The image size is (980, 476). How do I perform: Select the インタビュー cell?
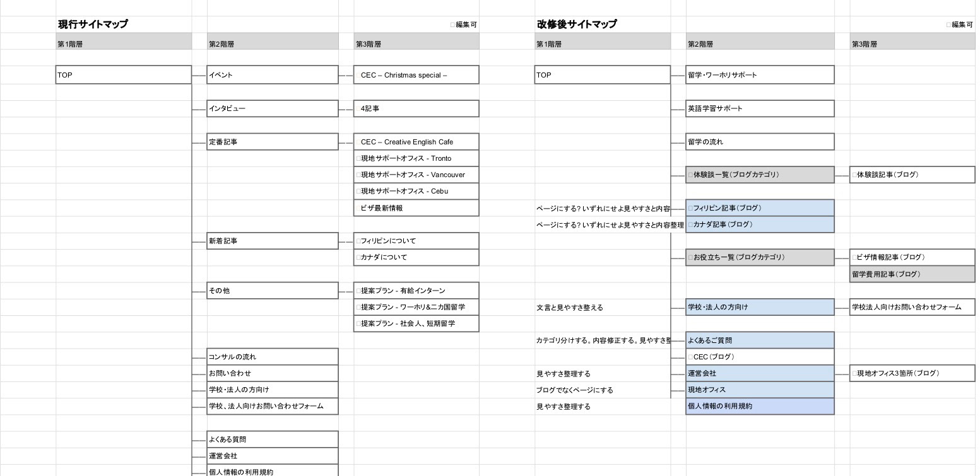(x=273, y=108)
